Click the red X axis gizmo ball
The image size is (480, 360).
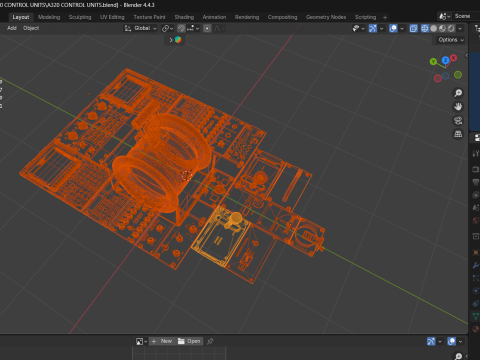[x=454, y=58]
